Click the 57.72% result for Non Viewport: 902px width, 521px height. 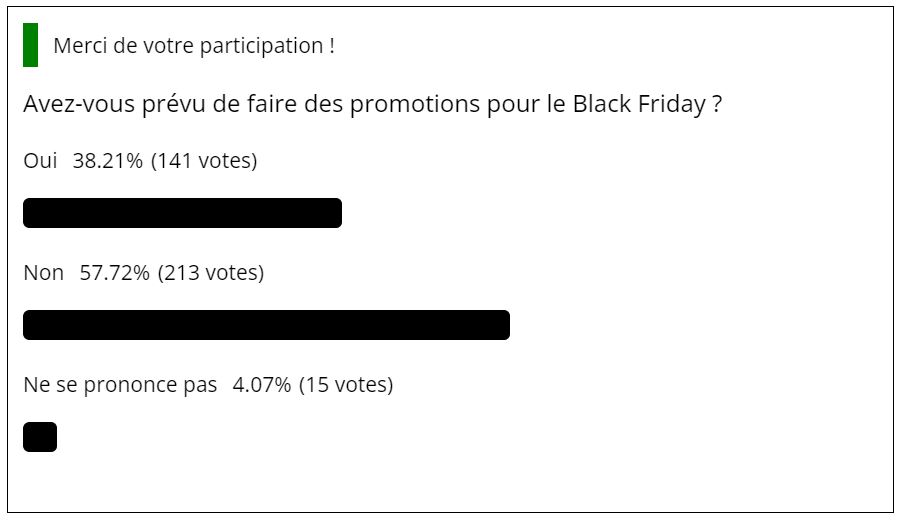[x=114, y=273]
